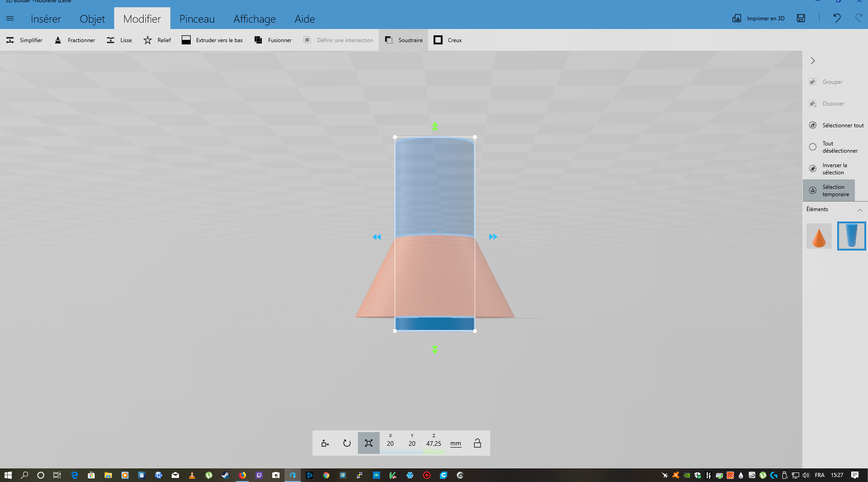
Task: Open the notification center icon
Action: (854, 475)
